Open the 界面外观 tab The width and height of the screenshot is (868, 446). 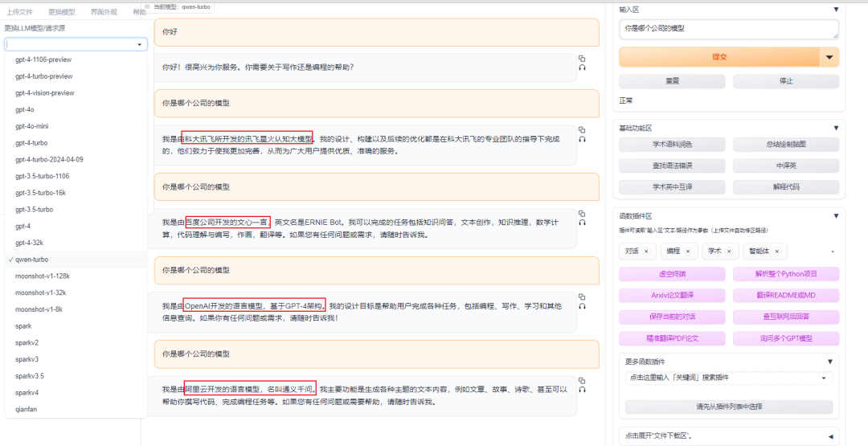coord(104,11)
